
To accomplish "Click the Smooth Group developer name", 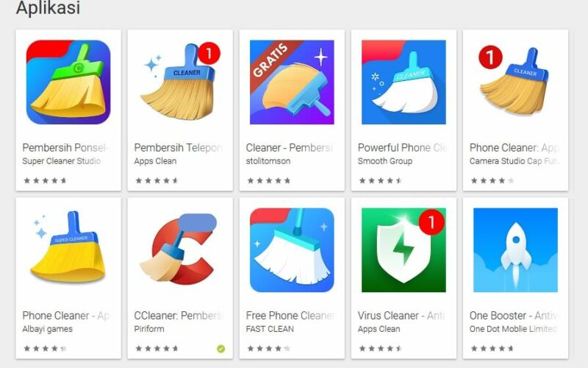I will tap(384, 161).
